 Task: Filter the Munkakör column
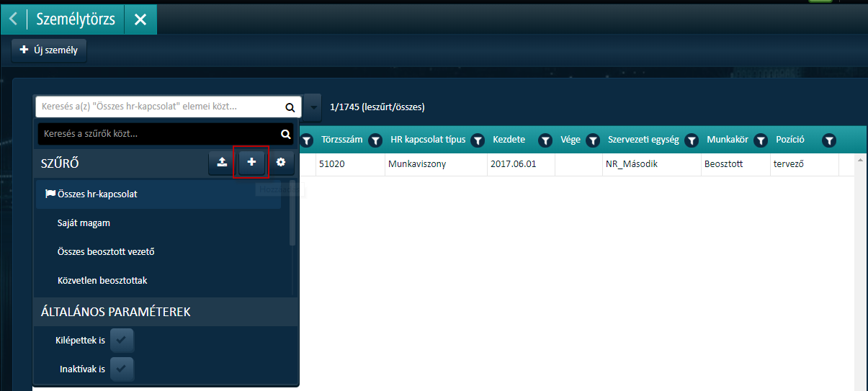[759, 140]
